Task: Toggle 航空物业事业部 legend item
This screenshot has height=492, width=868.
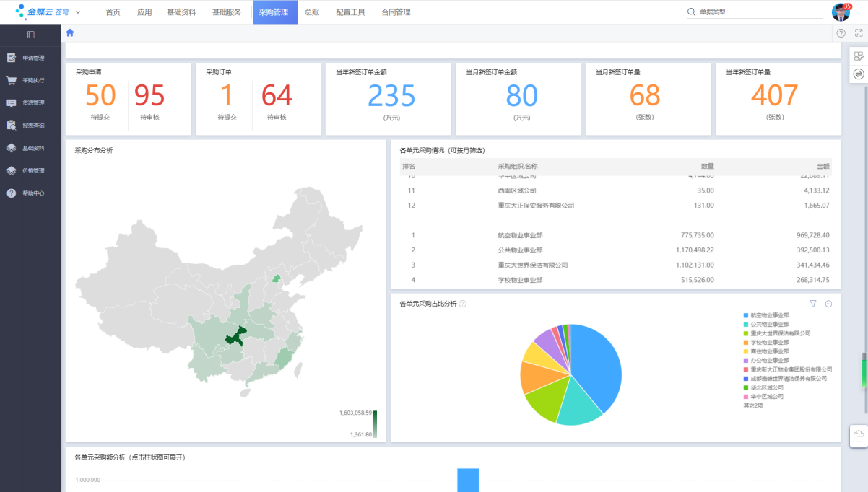Action: [769, 315]
